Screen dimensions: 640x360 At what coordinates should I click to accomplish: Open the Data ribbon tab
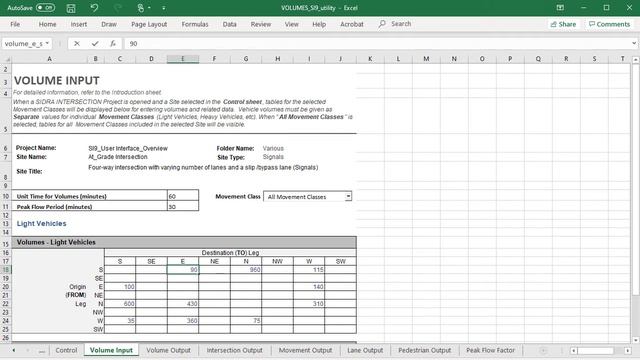pyautogui.click(x=229, y=24)
